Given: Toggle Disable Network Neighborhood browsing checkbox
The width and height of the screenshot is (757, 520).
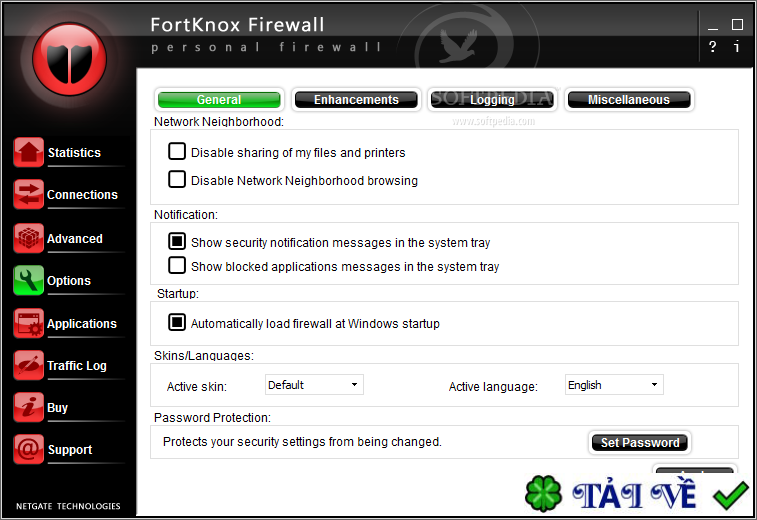Looking at the screenshot, I should (x=177, y=179).
